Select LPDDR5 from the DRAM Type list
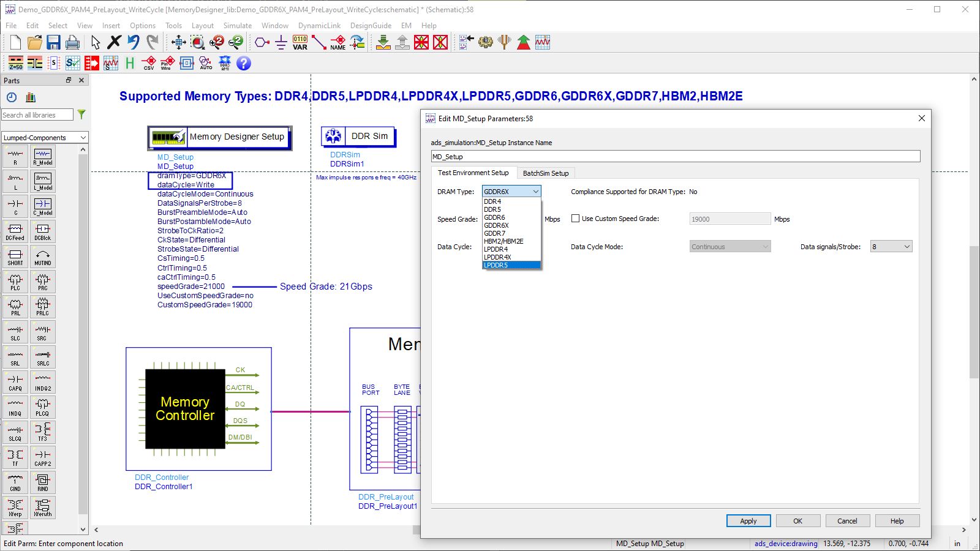Image resolution: width=980 pixels, height=551 pixels. point(497,265)
